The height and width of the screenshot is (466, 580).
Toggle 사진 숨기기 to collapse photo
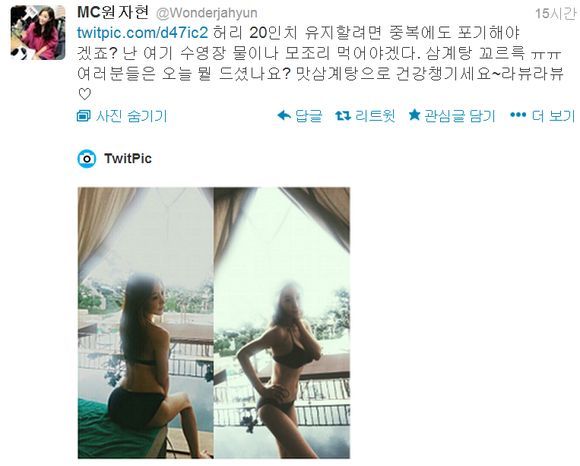coord(131,116)
